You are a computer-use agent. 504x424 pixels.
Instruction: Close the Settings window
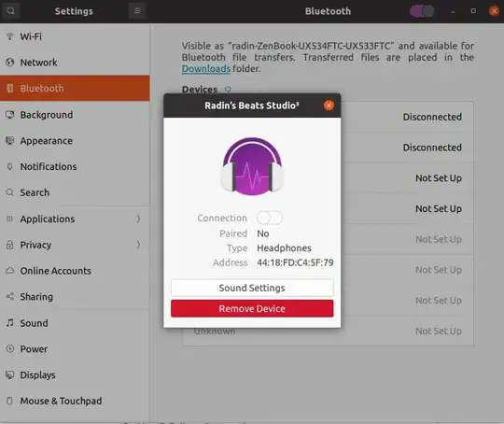(x=494, y=11)
